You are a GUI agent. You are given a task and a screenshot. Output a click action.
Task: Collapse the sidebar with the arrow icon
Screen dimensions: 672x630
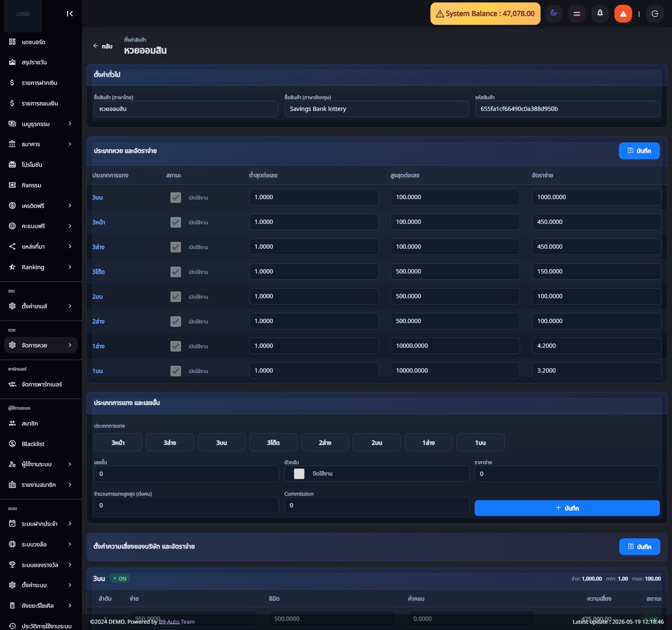tap(70, 14)
